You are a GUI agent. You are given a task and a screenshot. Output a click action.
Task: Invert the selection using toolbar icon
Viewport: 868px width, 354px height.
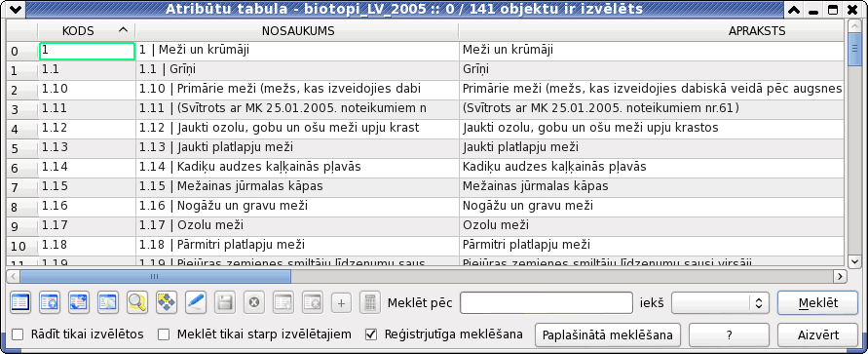[78, 303]
